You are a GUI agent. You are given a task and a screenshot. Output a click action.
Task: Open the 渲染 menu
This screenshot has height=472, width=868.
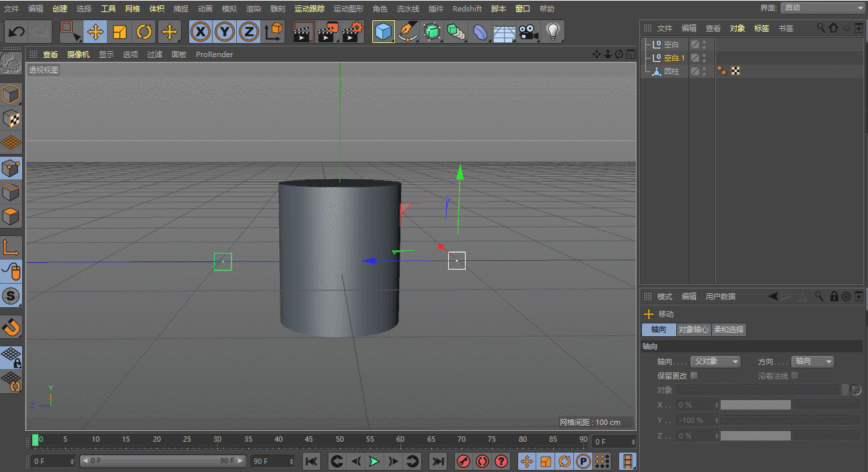point(254,9)
